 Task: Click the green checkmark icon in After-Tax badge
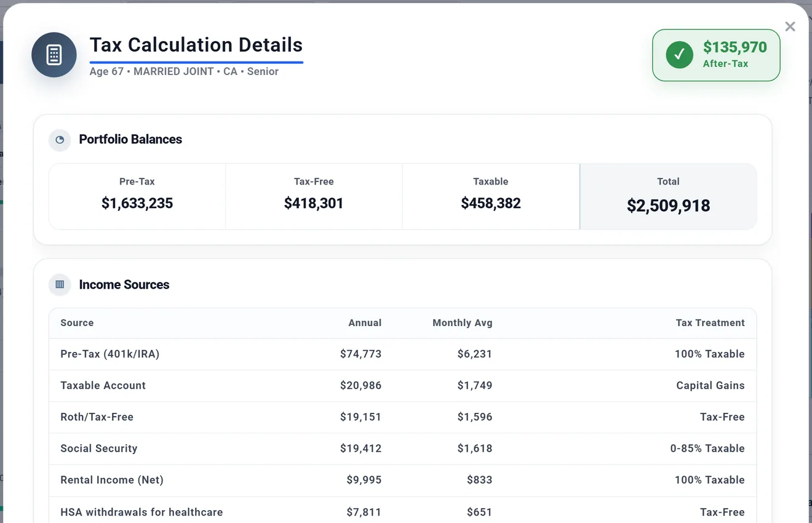click(680, 55)
